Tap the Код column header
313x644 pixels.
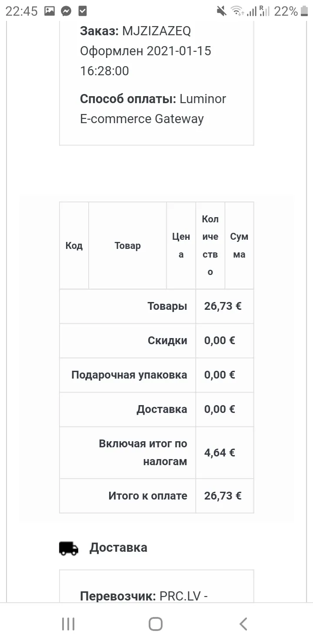pos(74,245)
